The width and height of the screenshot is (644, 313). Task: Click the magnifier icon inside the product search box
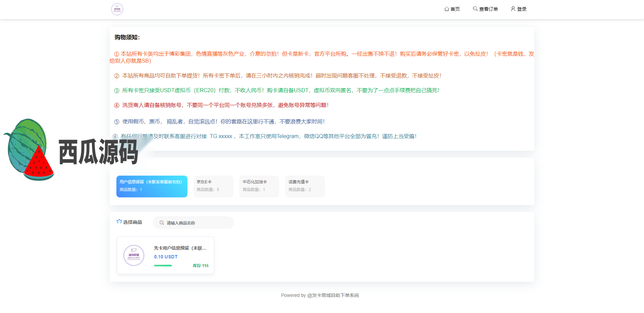tap(162, 223)
